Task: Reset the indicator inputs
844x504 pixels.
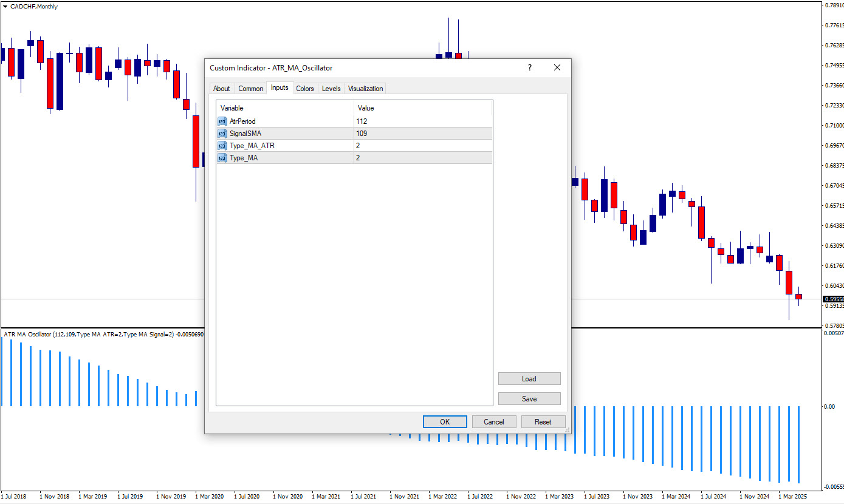Action: (x=543, y=422)
